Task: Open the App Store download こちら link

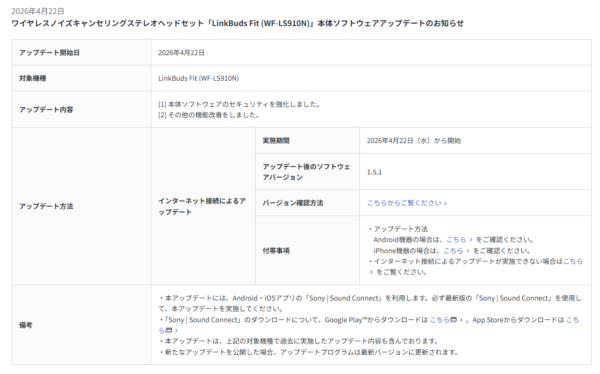Action: tap(572, 320)
